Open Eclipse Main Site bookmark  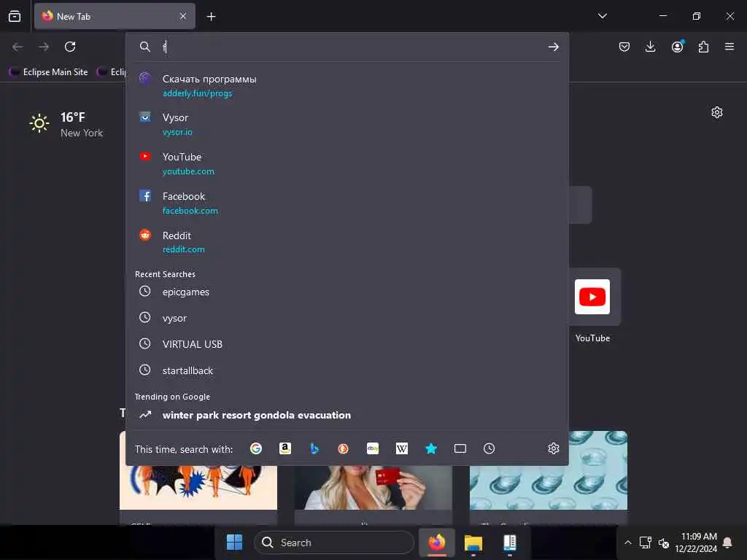49,72
